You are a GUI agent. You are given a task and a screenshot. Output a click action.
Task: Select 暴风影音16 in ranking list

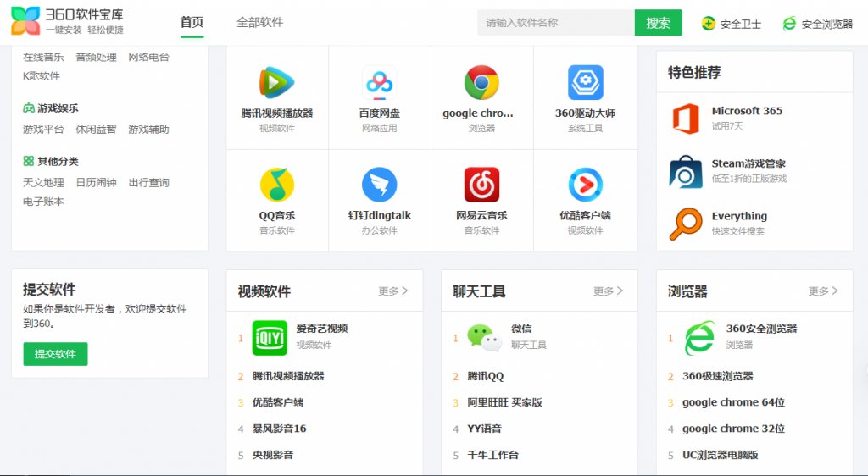[279, 429]
